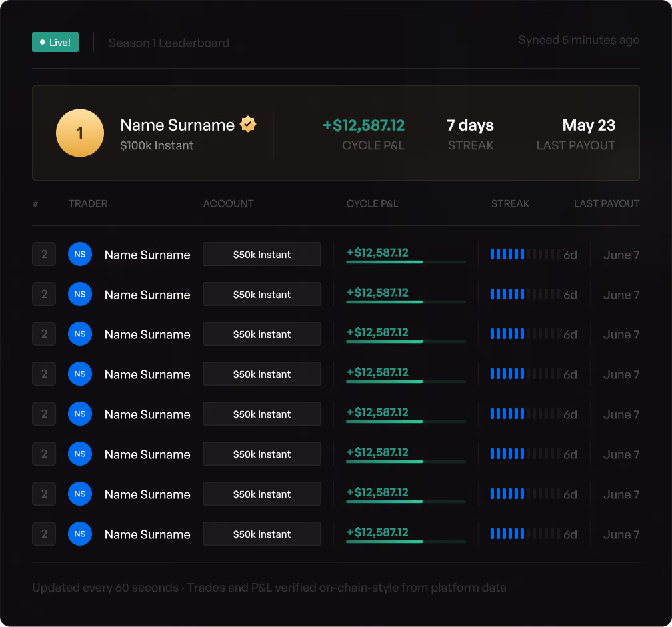Open the Season 1 Leaderboard title
This screenshot has height=627, width=672.
pyautogui.click(x=169, y=43)
